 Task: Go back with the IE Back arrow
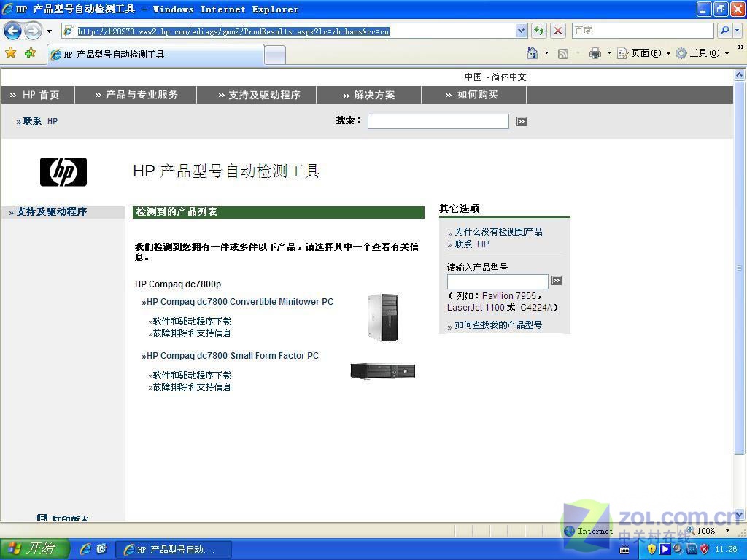12,31
